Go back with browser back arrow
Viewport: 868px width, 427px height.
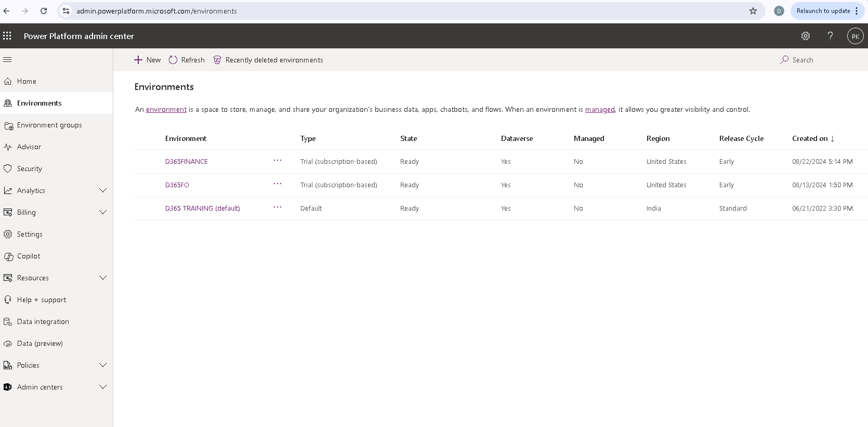tap(6, 11)
